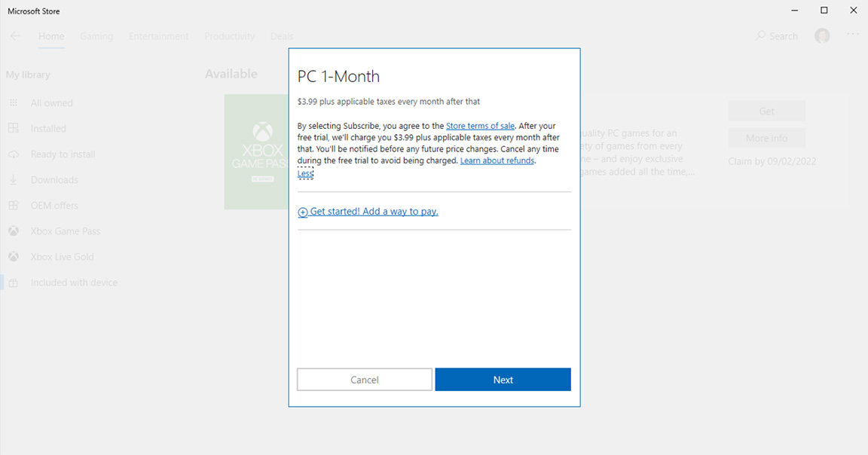Image resolution: width=868 pixels, height=455 pixels.
Task: Open Xbox Game Pass in the library sidebar
Action: click(66, 231)
